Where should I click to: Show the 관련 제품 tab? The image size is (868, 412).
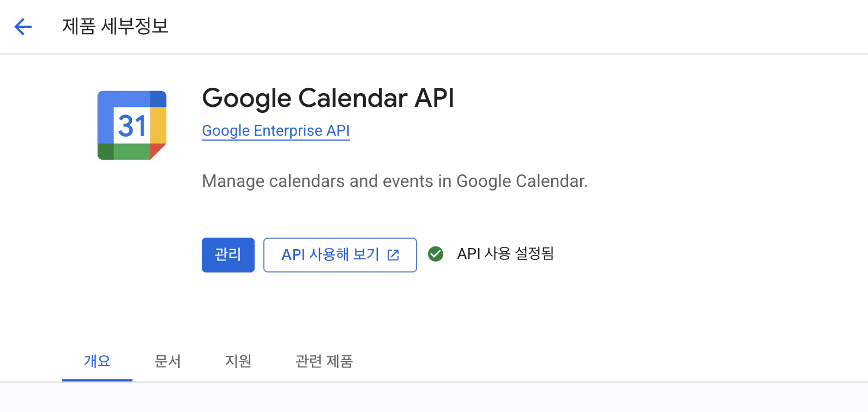(324, 361)
